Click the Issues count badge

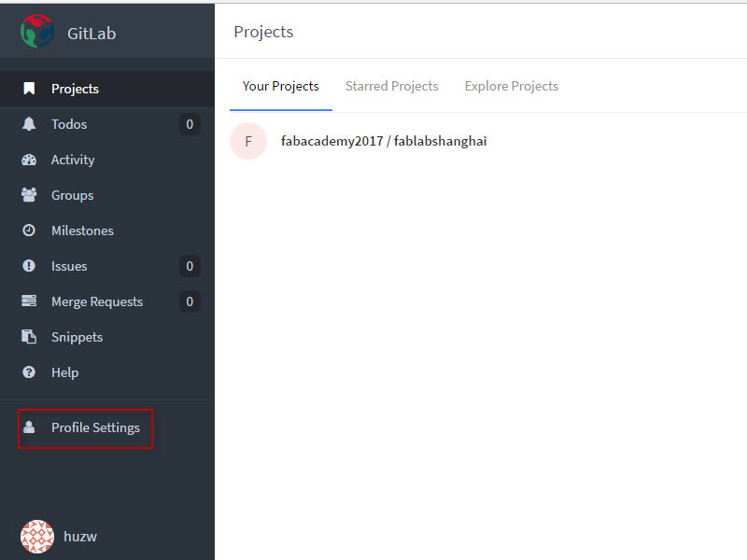coord(190,266)
